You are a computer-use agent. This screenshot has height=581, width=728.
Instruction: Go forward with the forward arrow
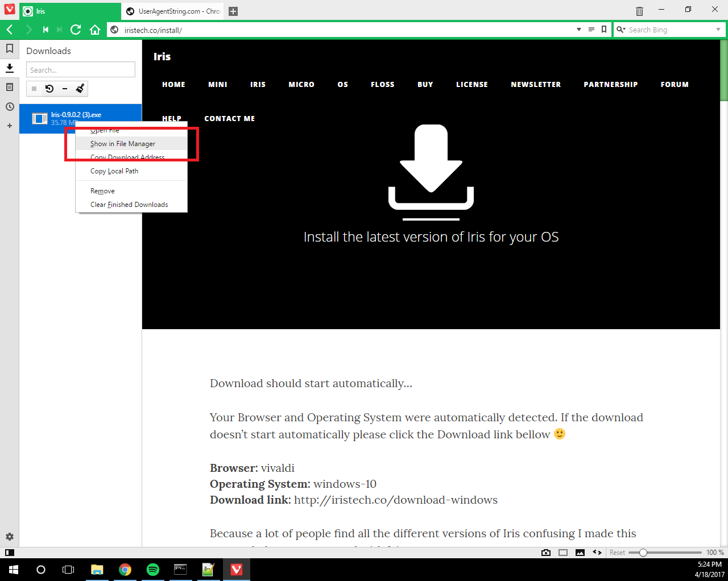[x=28, y=30]
